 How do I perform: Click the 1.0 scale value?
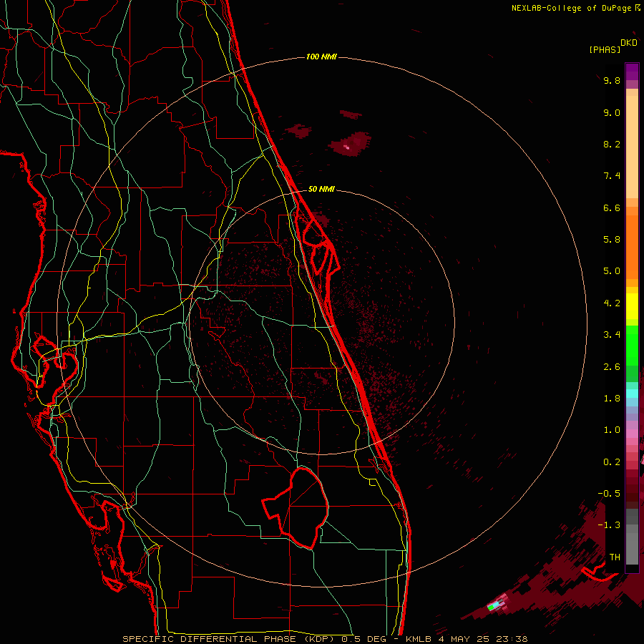tap(612, 430)
